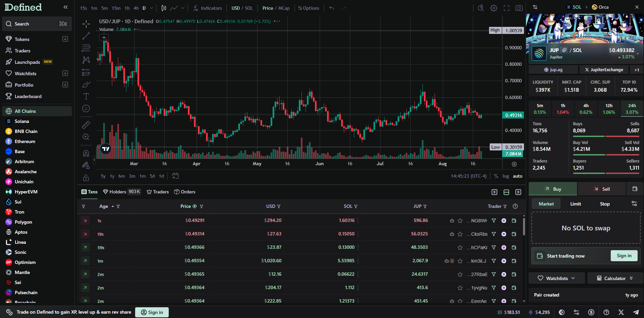
Task: Toggle auto scale on the chart
Action: pos(517,176)
